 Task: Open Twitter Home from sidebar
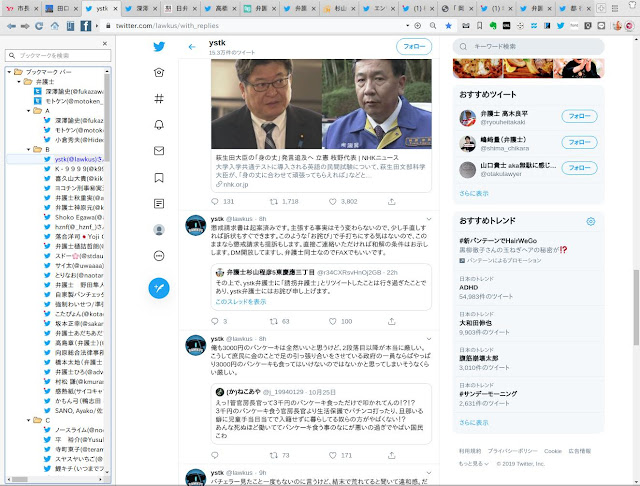click(159, 72)
